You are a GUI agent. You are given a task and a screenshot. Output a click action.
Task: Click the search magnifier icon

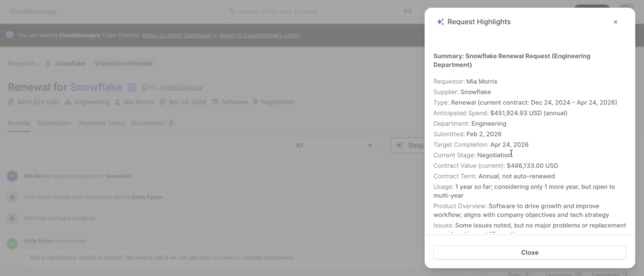pos(232,12)
